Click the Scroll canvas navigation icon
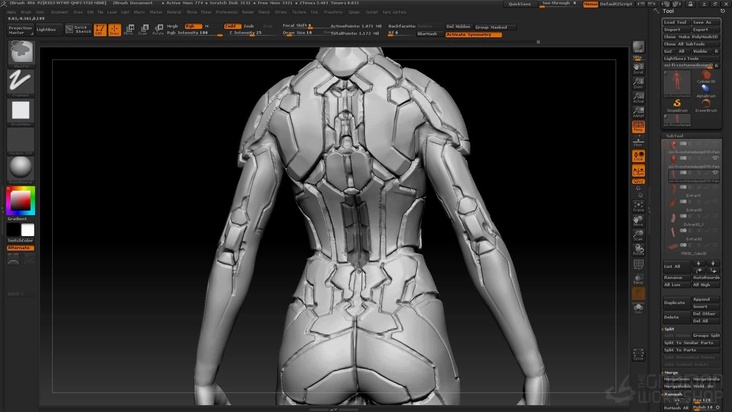Image resolution: width=732 pixels, height=412 pixels. pyautogui.click(x=638, y=68)
